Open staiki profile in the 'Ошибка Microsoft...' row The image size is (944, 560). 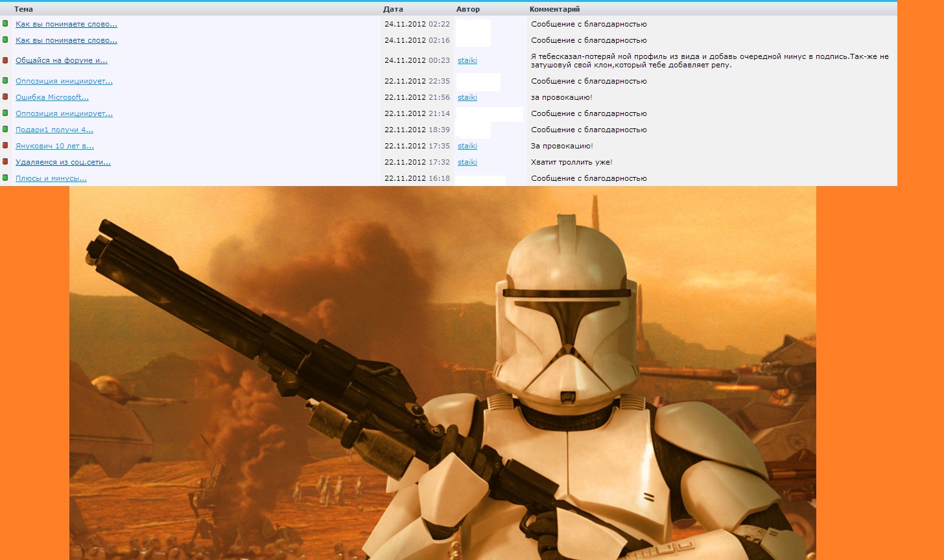point(467,97)
